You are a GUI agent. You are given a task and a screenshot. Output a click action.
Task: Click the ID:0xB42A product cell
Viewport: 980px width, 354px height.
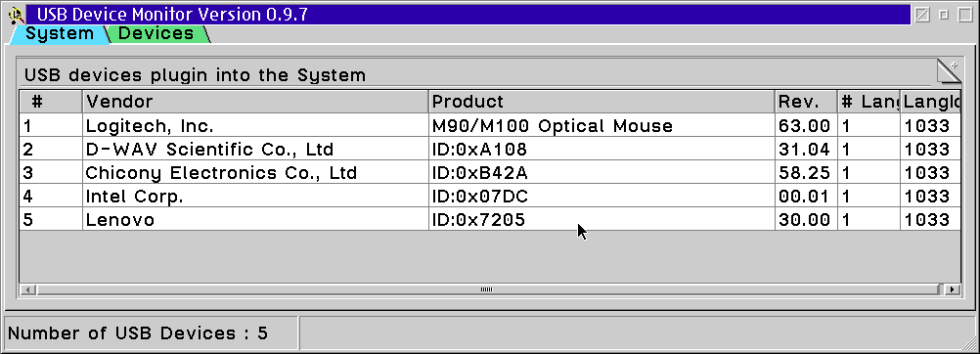click(601, 172)
